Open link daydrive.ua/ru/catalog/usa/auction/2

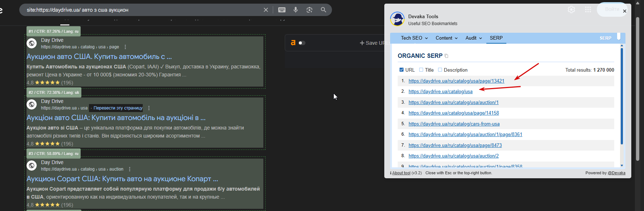pyautogui.click(x=453, y=156)
